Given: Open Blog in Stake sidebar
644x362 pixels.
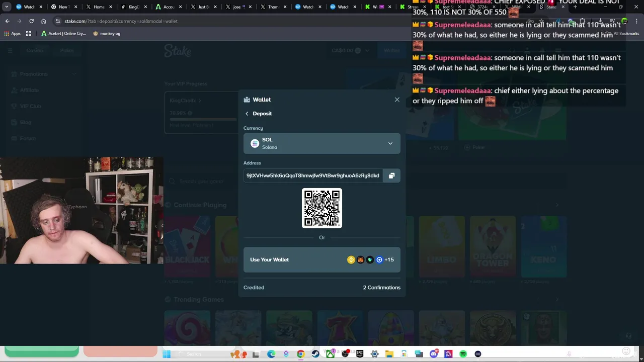Looking at the screenshot, I should click(x=25, y=122).
